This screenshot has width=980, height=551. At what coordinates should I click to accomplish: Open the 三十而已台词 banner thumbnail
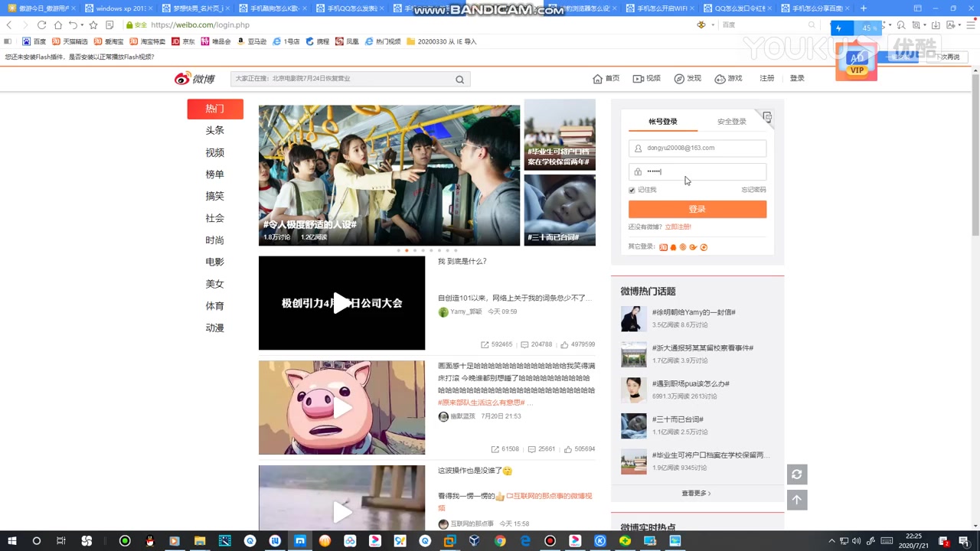(x=560, y=210)
